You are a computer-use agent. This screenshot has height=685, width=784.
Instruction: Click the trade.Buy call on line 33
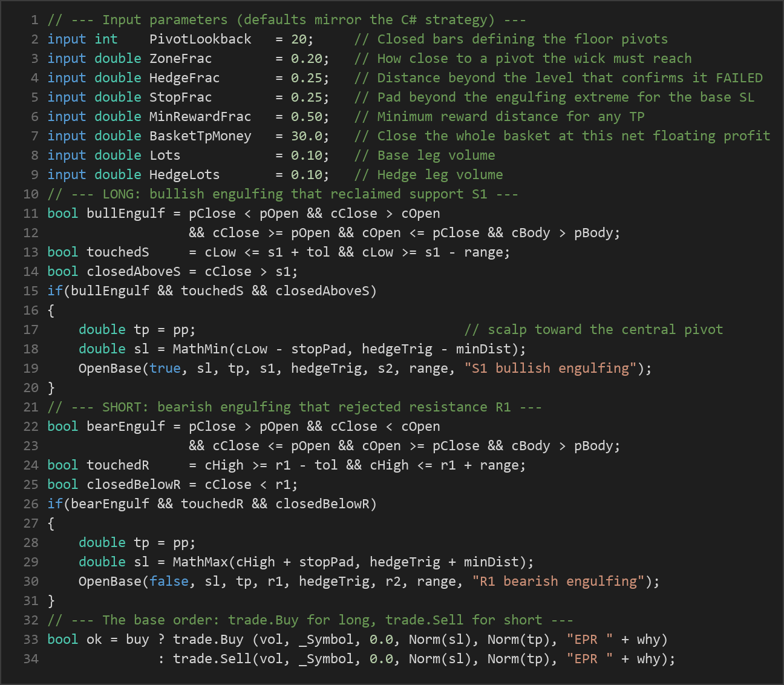(x=208, y=640)
